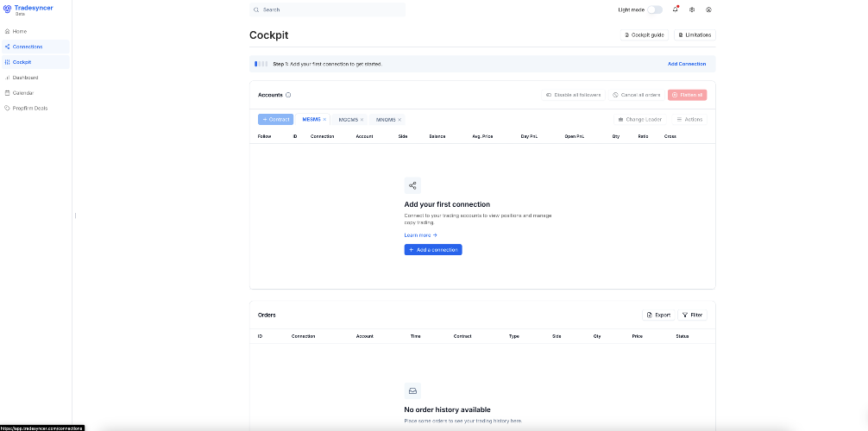Open the Cockpit guide
The height and width of the screenshot is (431, 868).
pyautogui.click(x=645, y=34)
